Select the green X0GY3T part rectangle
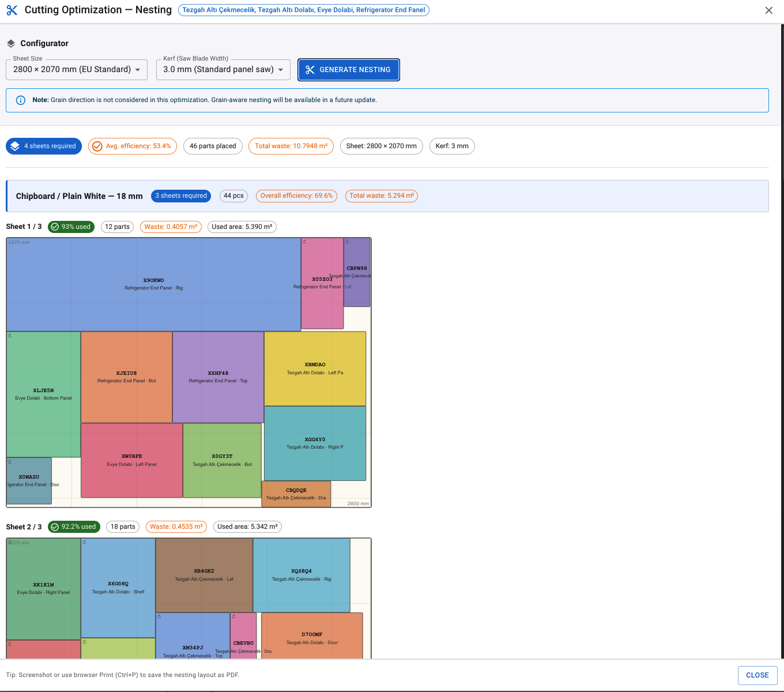The height and width of the screenshot is (692, 784). (x=222, y=460)
